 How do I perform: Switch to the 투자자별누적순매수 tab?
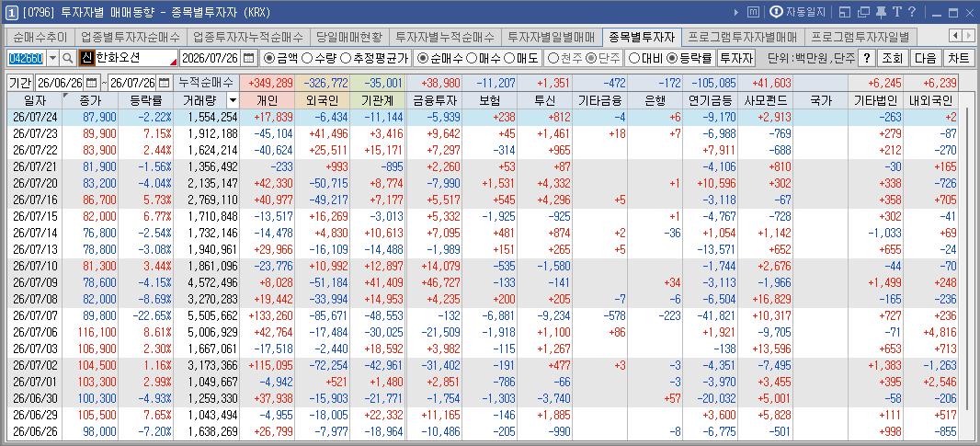[x=445, y=37]
